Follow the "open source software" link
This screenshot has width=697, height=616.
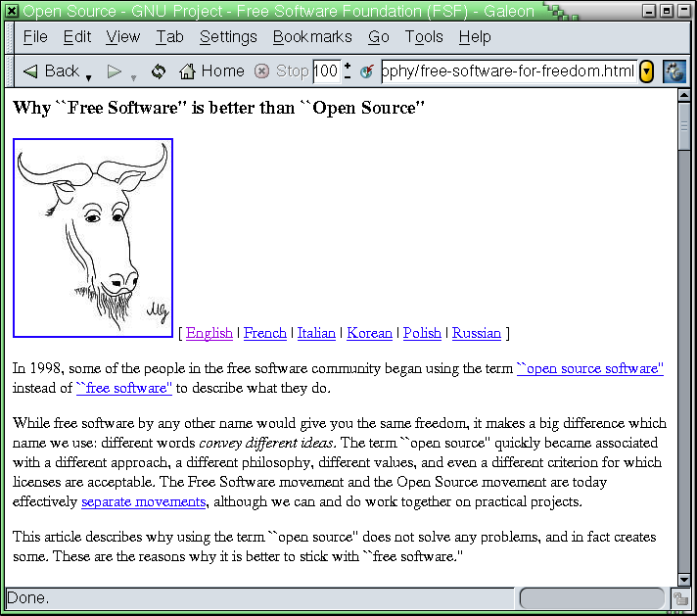(x=589, y=368)
